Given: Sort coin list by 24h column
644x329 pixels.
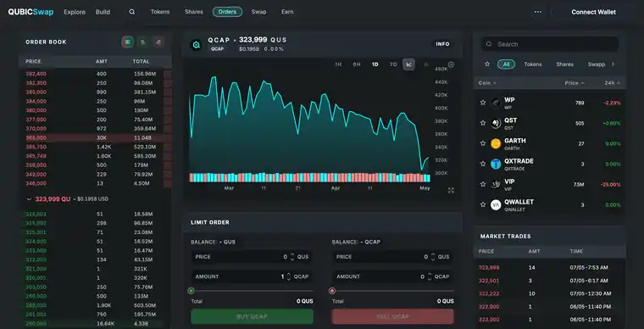Looking at the screenshot, I should point(613,83).
